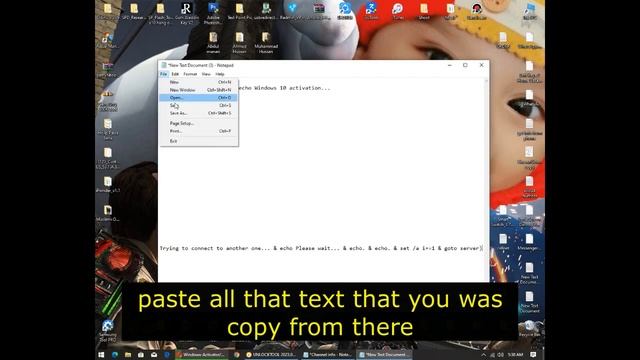Open the Microsoft Store taskbar icon
Viewport: 640px width, 360px height.
(x=141, y=355)
